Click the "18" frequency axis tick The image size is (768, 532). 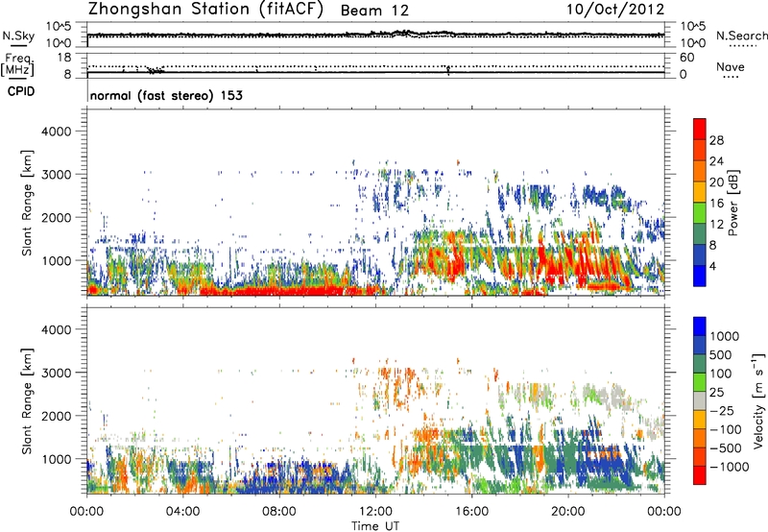(x=64, y=58)
